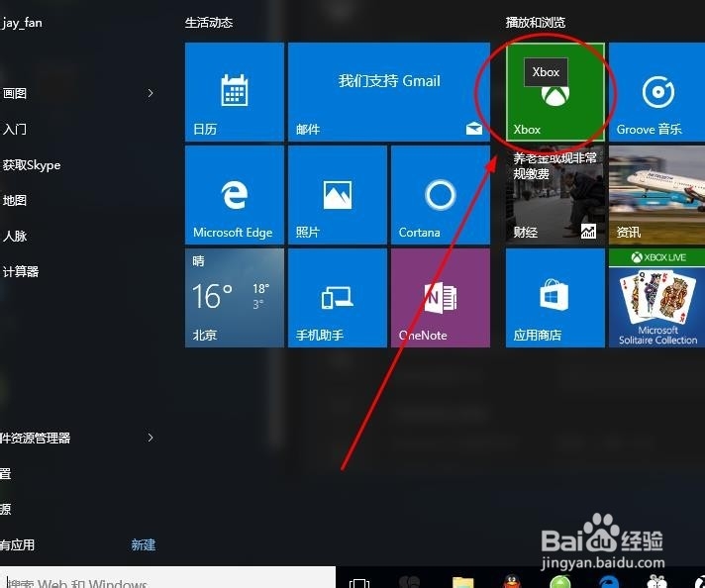Open the 日历 calendar tile
The height and width of the screenshot is (588, 705).
(x=235, y=92)
